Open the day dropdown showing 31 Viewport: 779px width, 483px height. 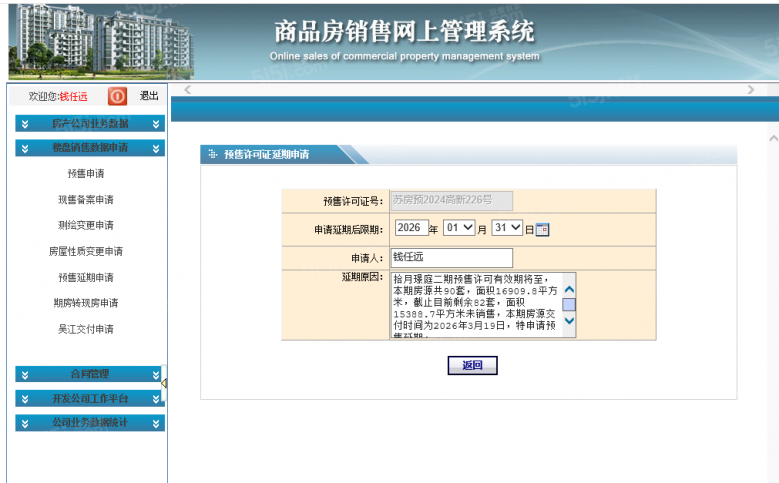point(507,228)
